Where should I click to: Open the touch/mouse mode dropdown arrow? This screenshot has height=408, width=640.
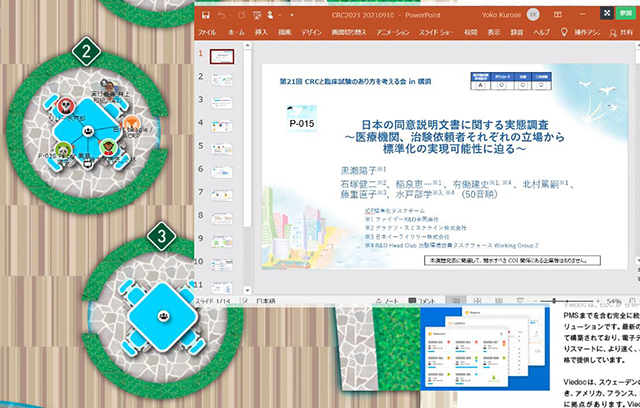point(280,16)
